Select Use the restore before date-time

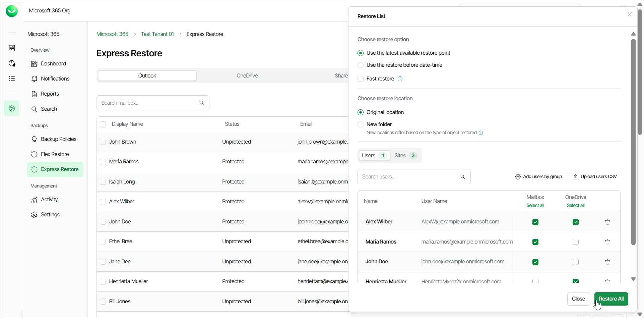[361, 65]
